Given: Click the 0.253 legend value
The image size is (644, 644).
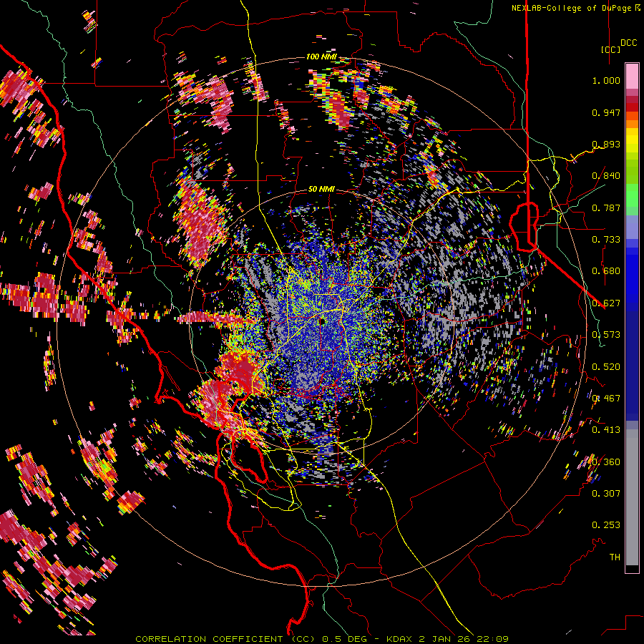Looking at the screenshot, I should coord(606,525).
